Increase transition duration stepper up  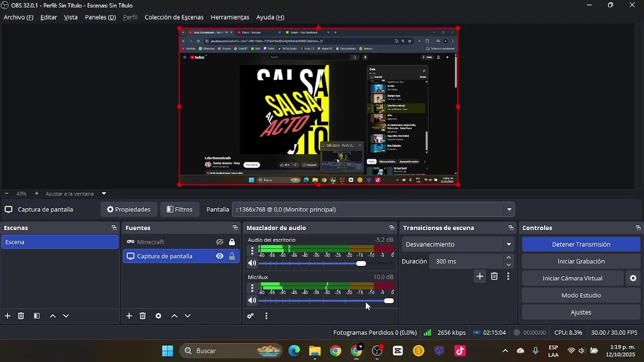point(509,258)
